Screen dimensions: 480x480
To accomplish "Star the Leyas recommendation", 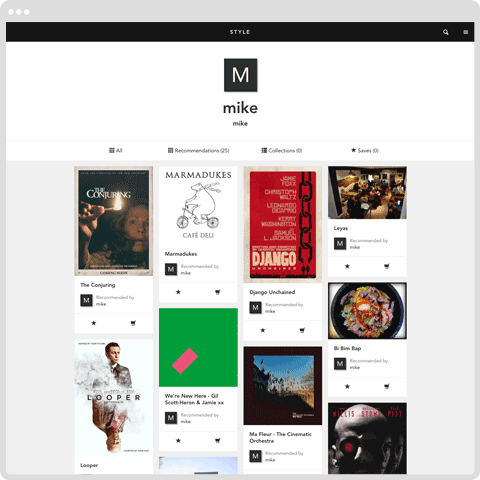I will 347,266.
